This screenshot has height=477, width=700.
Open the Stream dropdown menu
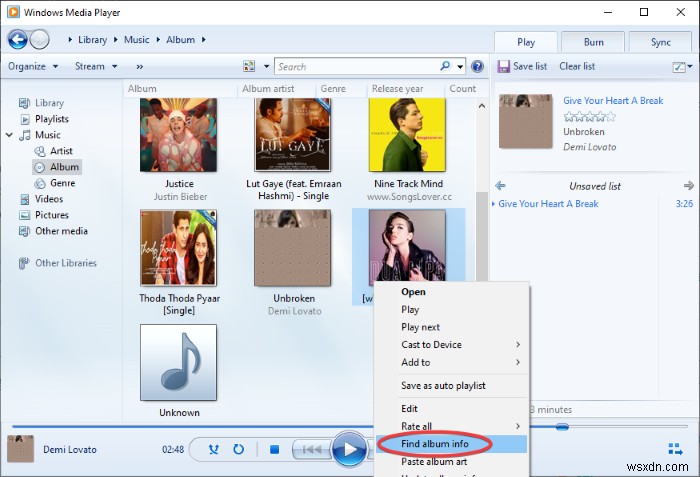point(96,67)
